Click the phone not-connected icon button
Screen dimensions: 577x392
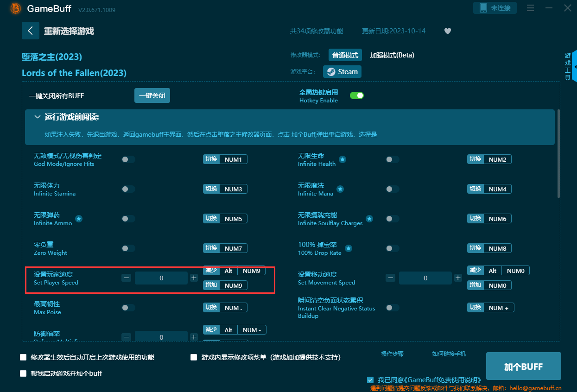tap(495, 8)
